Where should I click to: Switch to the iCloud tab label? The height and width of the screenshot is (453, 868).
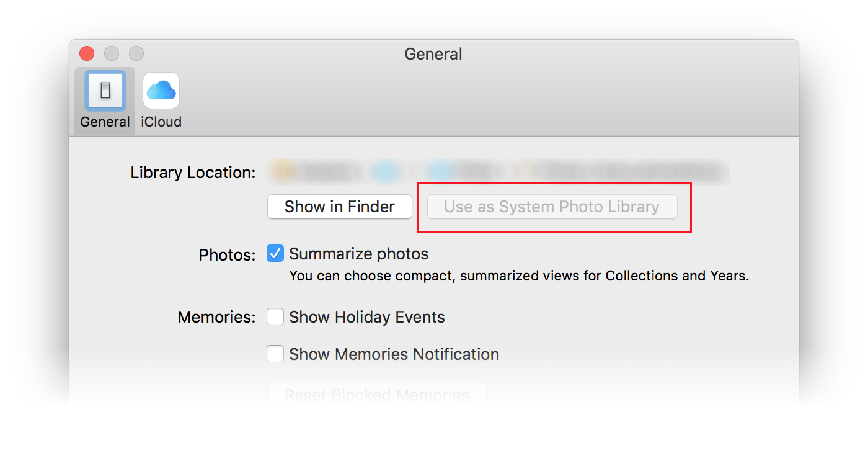pyautogui.click(x=161, y=122)
